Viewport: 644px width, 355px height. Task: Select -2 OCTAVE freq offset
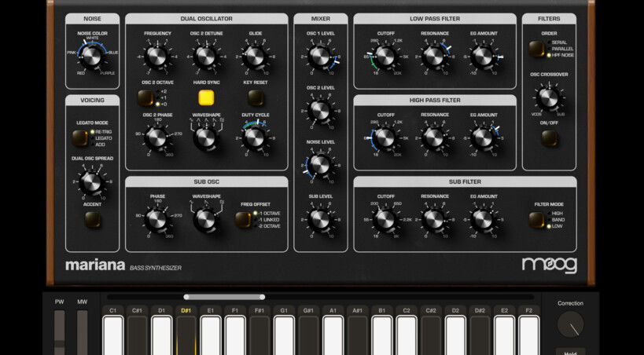point(267,226)
